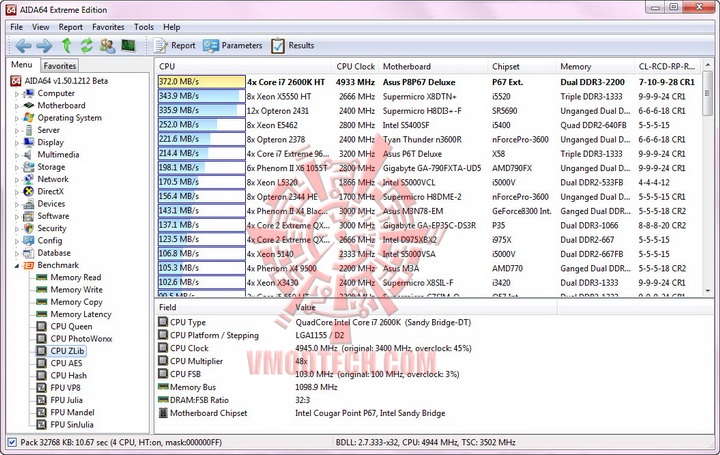The height and width of the screenshot is (455, 720).
Task: Select the Server tree icon
Action: tap(29, 130)
